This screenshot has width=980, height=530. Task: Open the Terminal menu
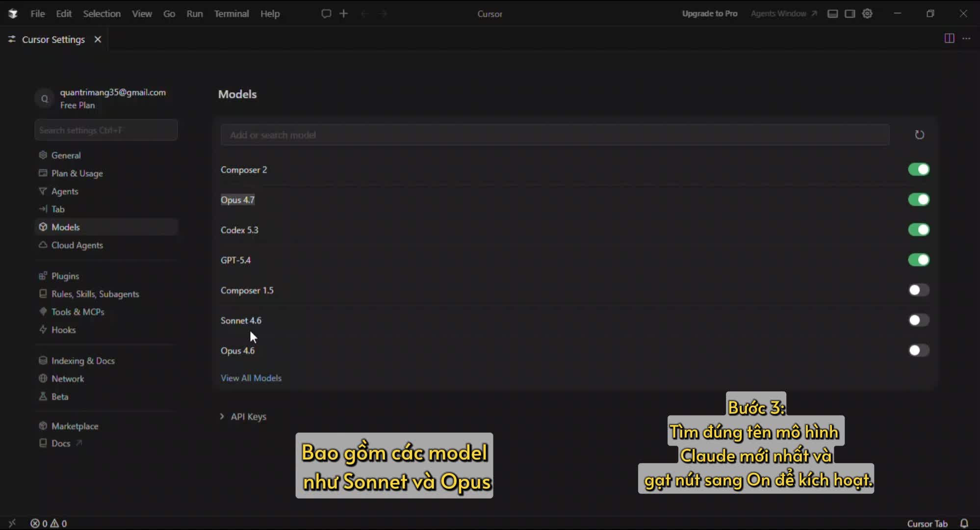[232, 14]
